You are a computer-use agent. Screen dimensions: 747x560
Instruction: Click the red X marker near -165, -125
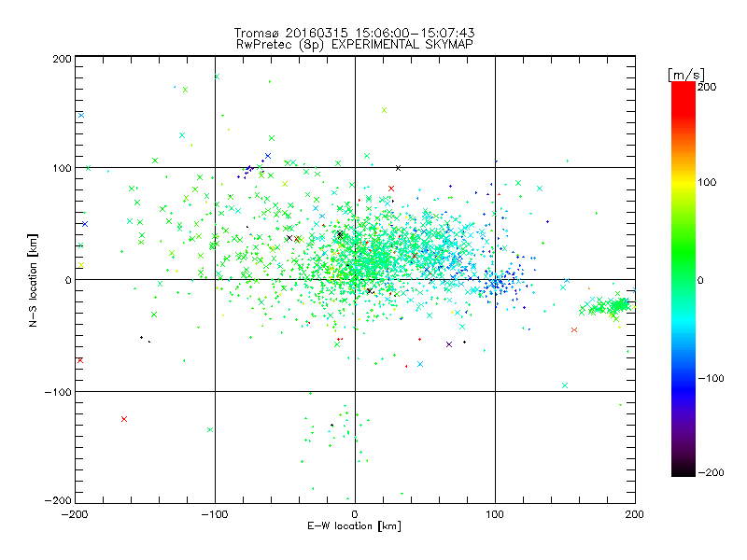click(x=124, y=419)
